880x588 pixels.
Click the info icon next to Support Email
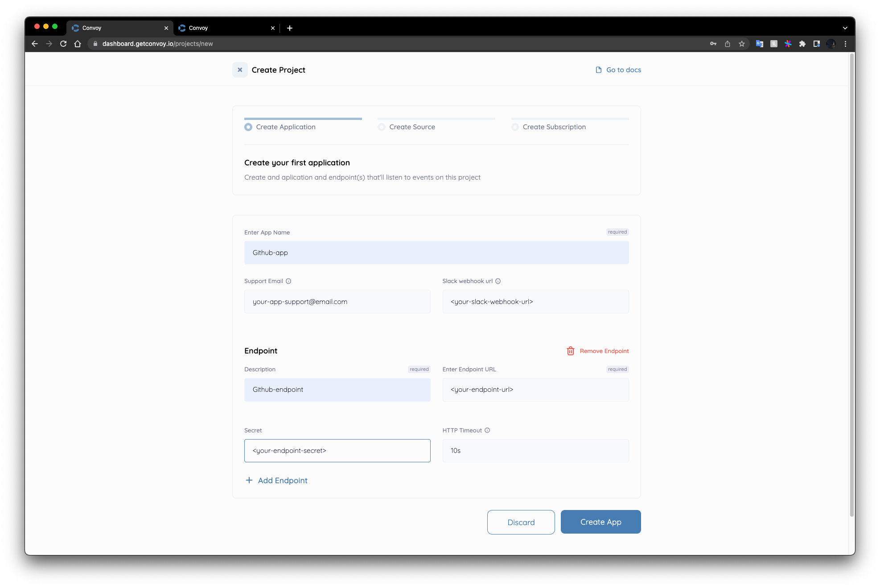pos(288,281)
